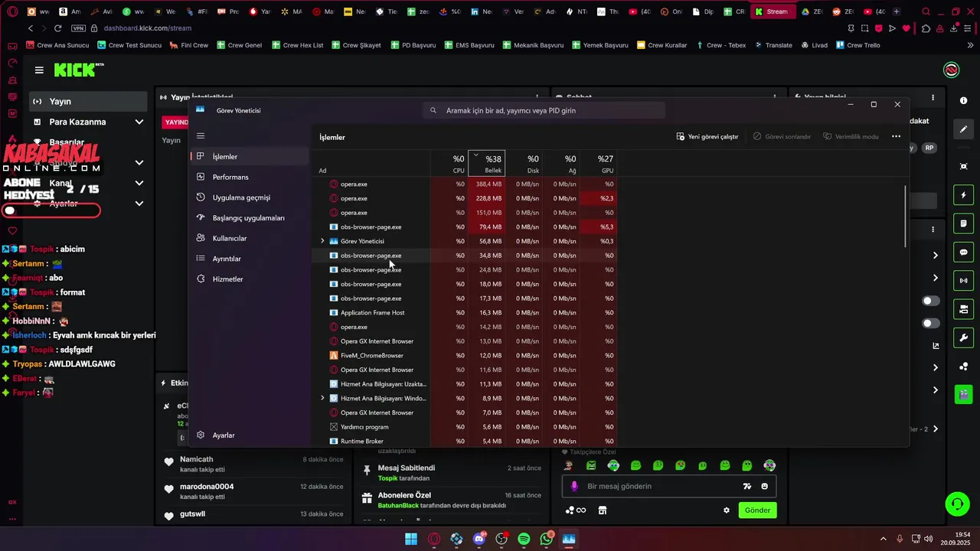Open Yayın page in Kick sidebar

point(89,102)
